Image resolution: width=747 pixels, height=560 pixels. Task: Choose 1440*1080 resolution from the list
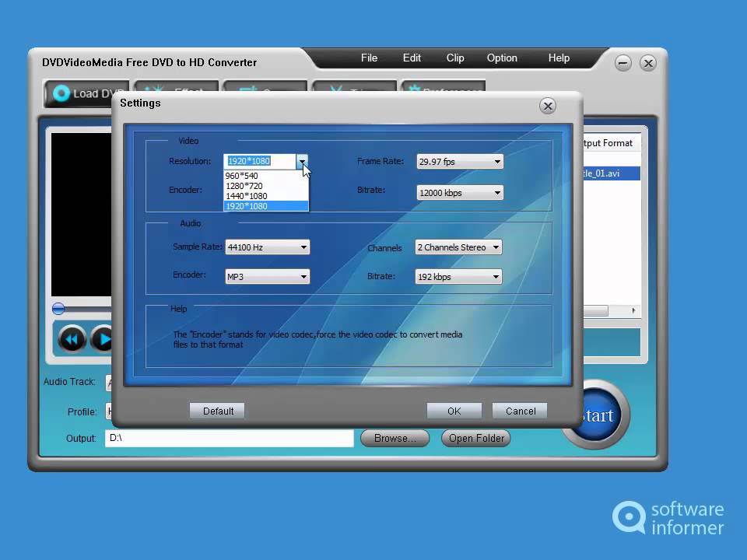(x=266, y=196)
